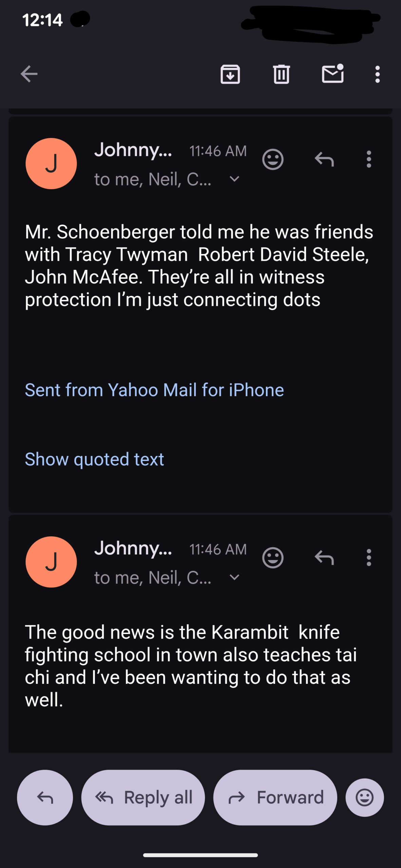Tap the bottom emoji reaction button
The width and height of the screenshot is (401, 868).
365,797
